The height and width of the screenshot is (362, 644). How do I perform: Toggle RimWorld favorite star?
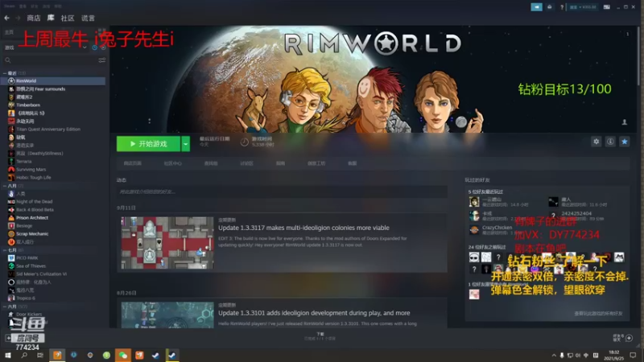pyautogui.click(x=625, y=142)
